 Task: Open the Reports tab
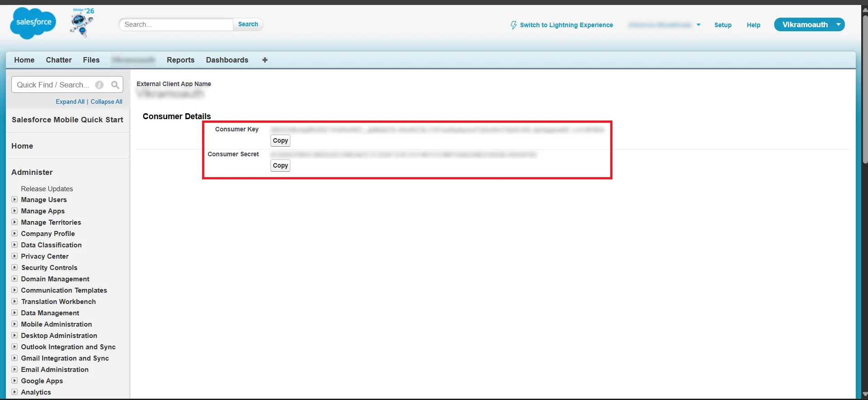(180, 60)
